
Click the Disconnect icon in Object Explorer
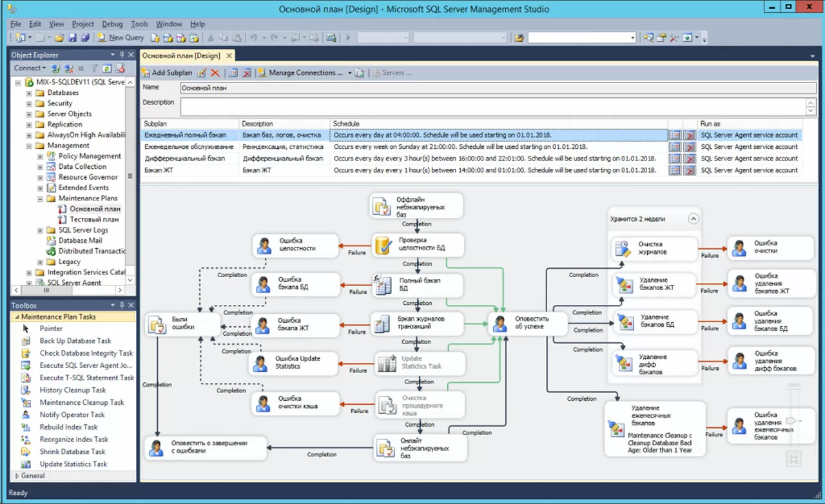[68, 68]
